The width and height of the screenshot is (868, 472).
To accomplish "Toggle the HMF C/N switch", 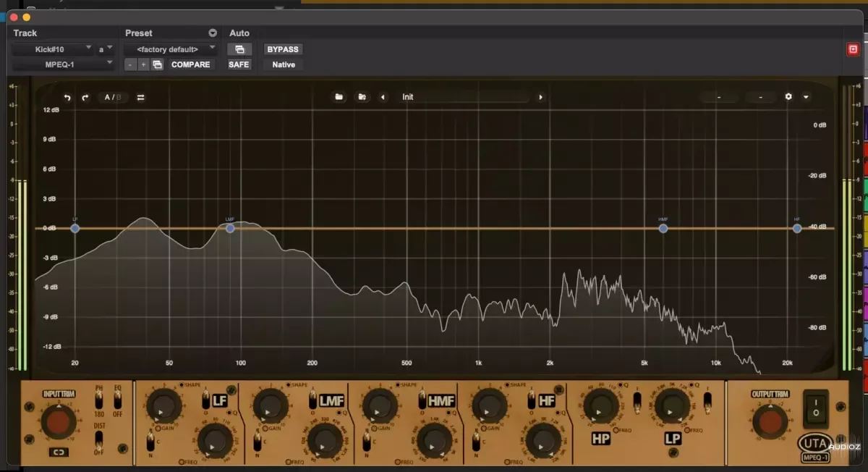I will 367,442.
